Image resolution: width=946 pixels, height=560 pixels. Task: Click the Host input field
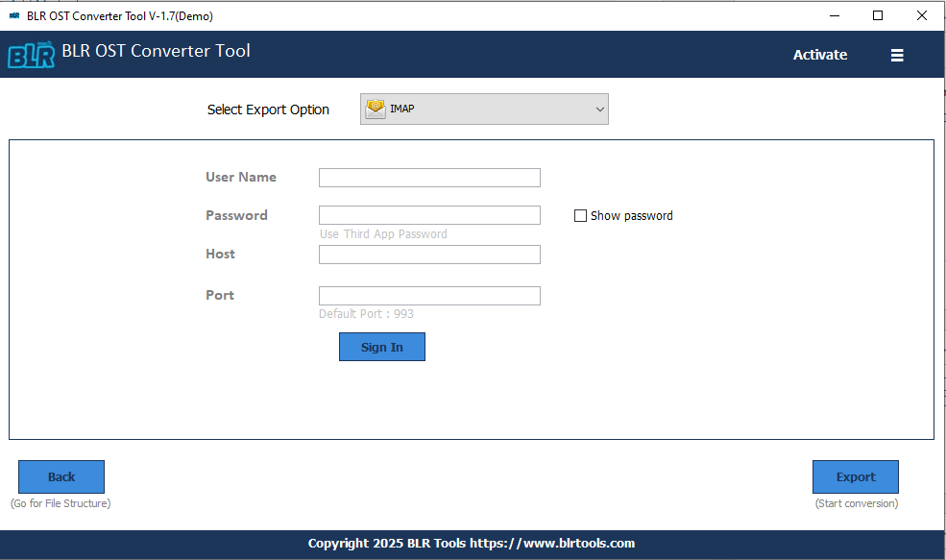pyautogui.click(x=428, y=254)
